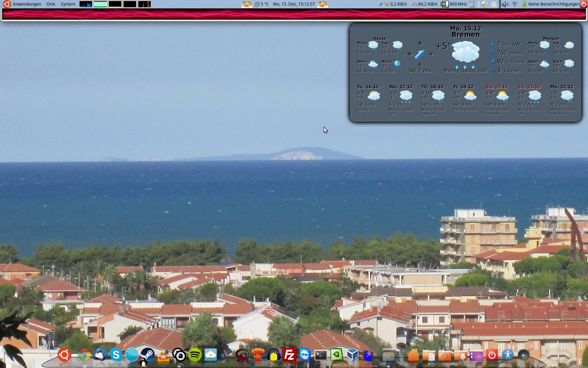Launch Thunderbird mail from the dock
This screenshot has height=368, width=588.
pos(100,355)
